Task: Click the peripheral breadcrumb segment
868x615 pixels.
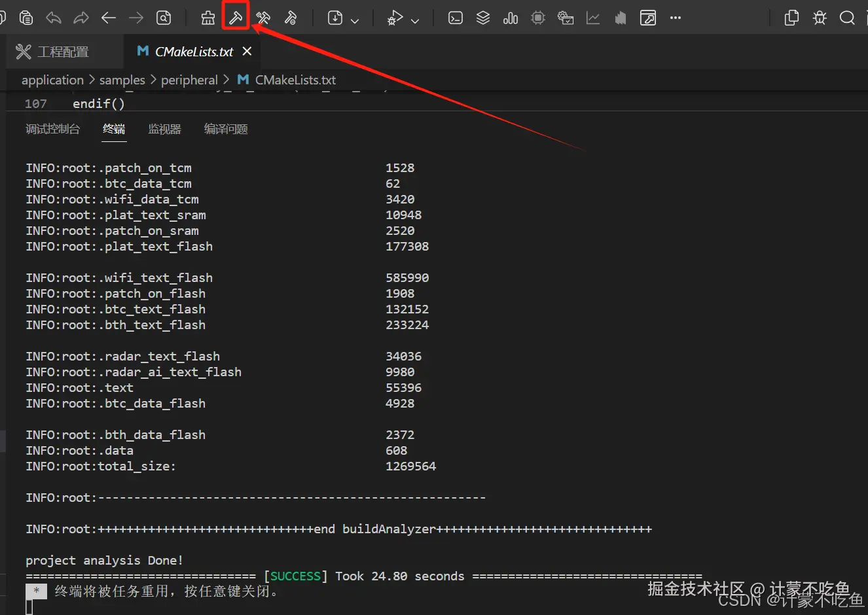Action: tap(189, 80)
